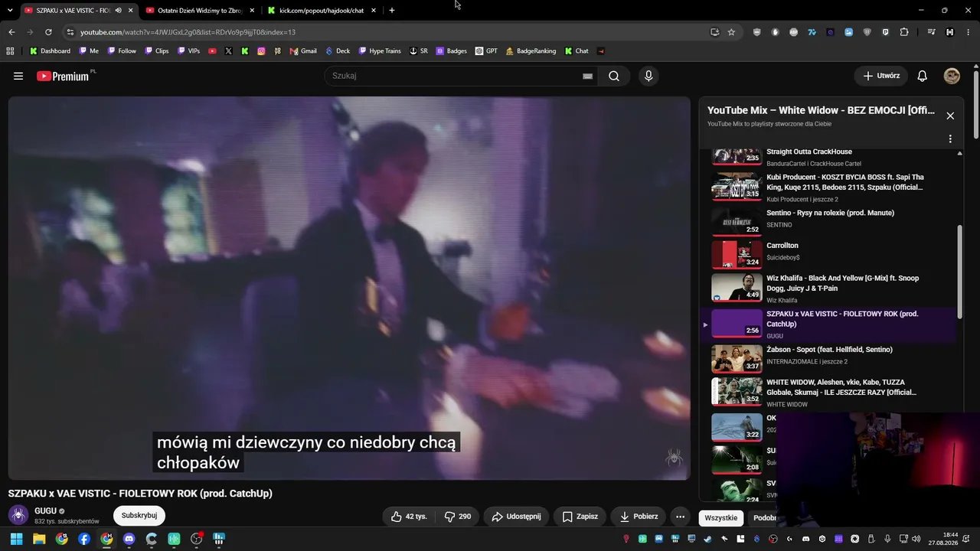Image resolution: width=980 pixels, height=551 pixels.
Task: Dislike the video showing 290
Action: 458,517
